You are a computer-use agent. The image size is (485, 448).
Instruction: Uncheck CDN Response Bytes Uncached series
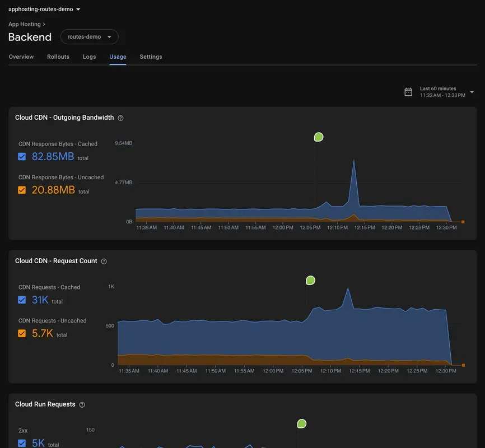tap(22, 190)
